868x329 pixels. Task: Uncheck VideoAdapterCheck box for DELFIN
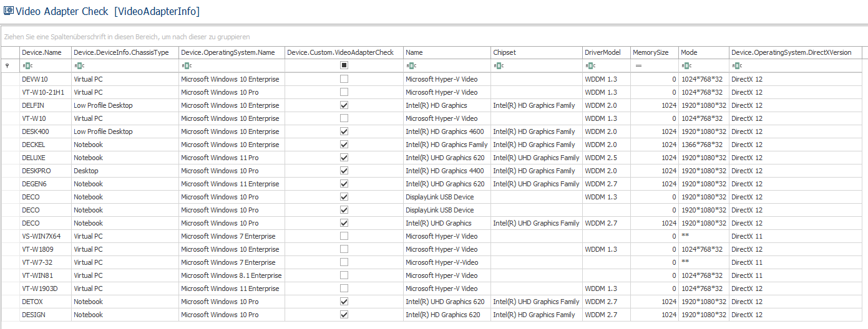click(344, 105)
